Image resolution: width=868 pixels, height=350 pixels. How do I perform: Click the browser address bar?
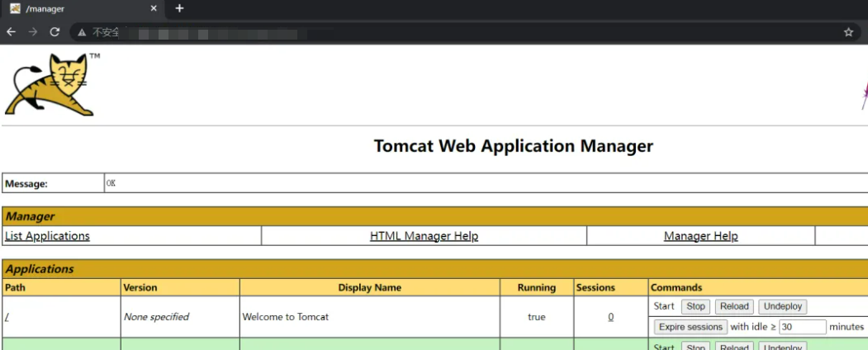(465, 32)
